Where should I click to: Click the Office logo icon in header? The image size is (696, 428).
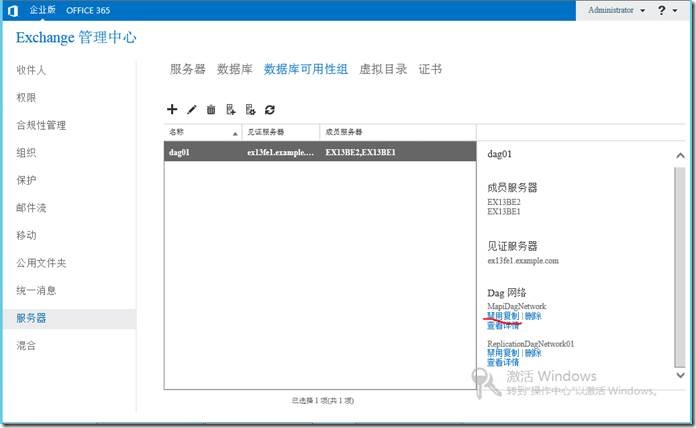pyautogui.click(x=12, y=10)
